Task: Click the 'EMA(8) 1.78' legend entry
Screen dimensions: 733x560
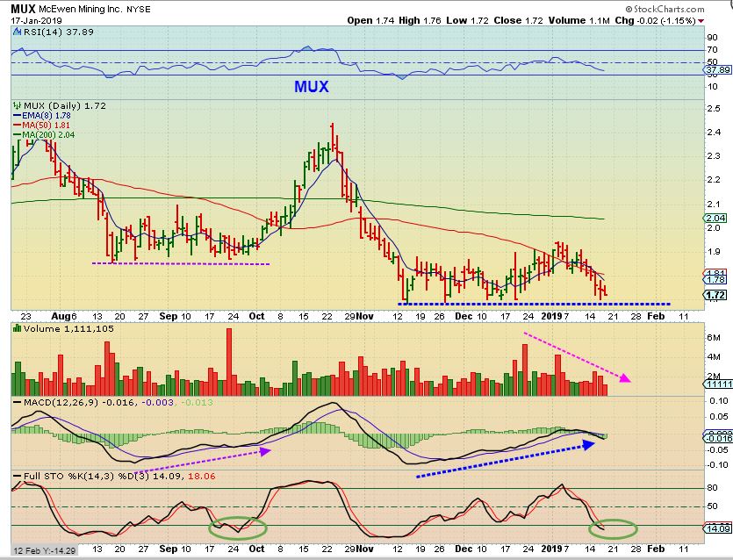Action: pos(47,116)
